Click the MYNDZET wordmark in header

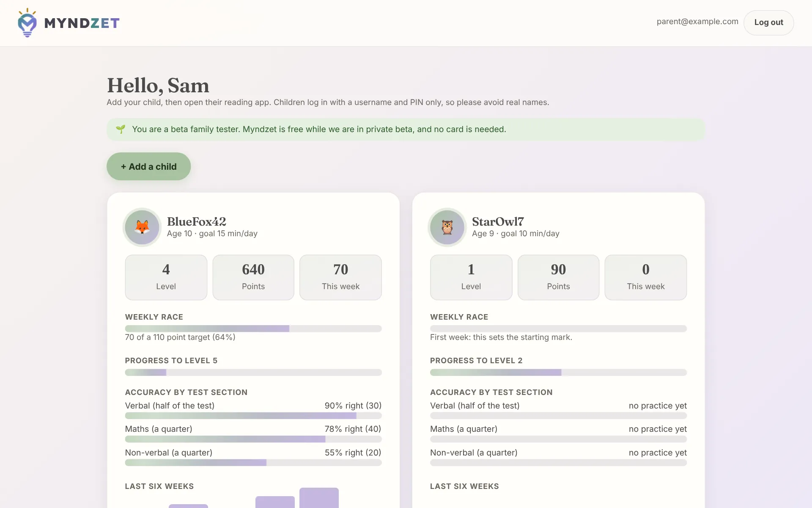[82, 23]
